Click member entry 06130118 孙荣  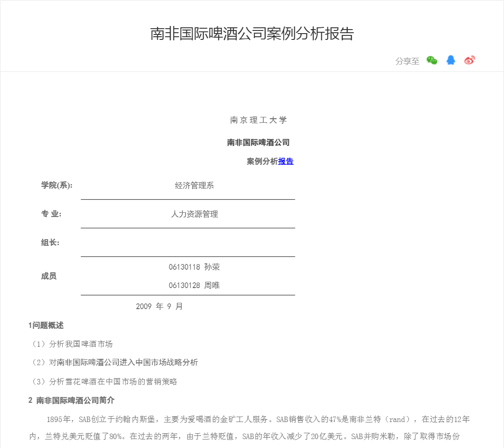[x=194, y=267]
